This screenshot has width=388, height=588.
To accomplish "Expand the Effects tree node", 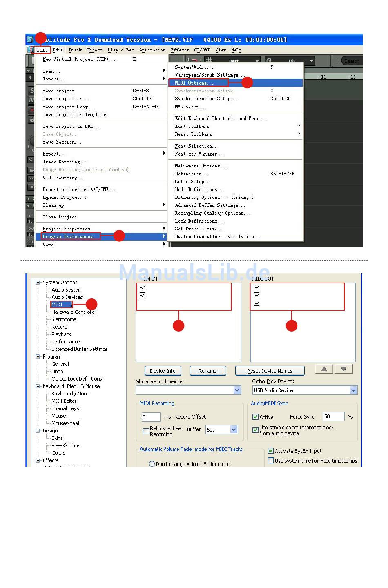I will pos(38,461).
